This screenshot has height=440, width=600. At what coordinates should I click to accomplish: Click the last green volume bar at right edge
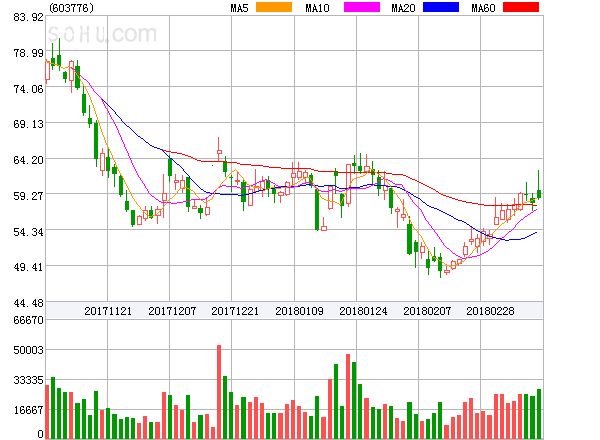(539, 414)
